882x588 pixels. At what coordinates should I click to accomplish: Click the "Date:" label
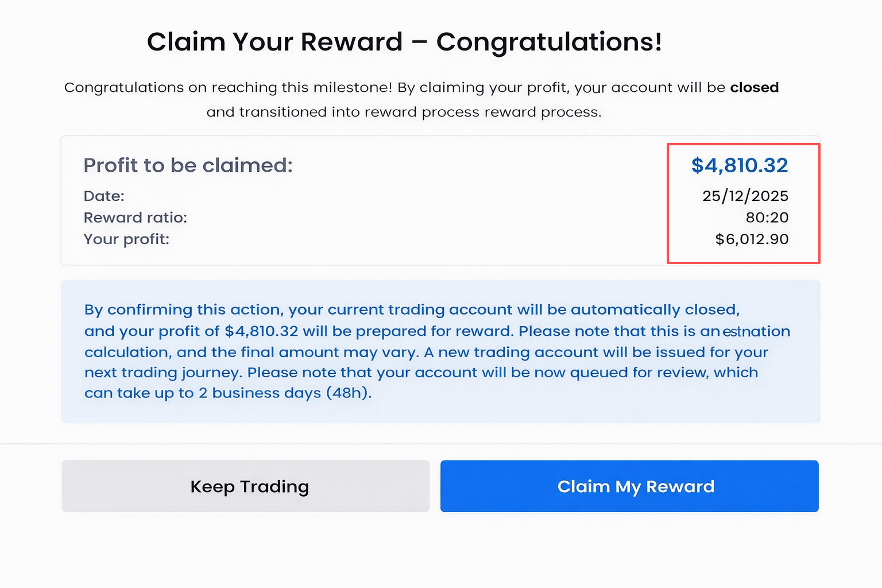pos(104,196)
